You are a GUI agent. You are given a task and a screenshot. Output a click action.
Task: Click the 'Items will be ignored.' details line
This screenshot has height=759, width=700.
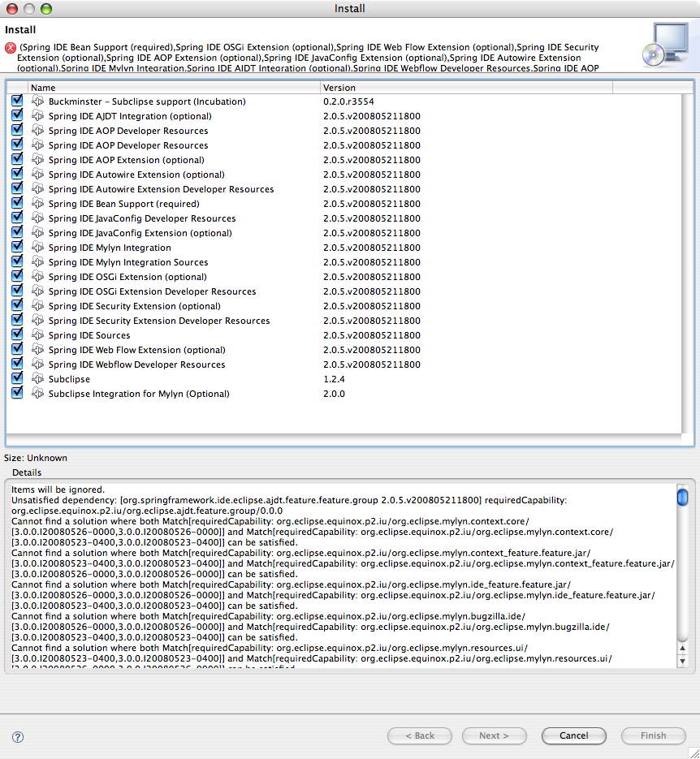point(58,489)
